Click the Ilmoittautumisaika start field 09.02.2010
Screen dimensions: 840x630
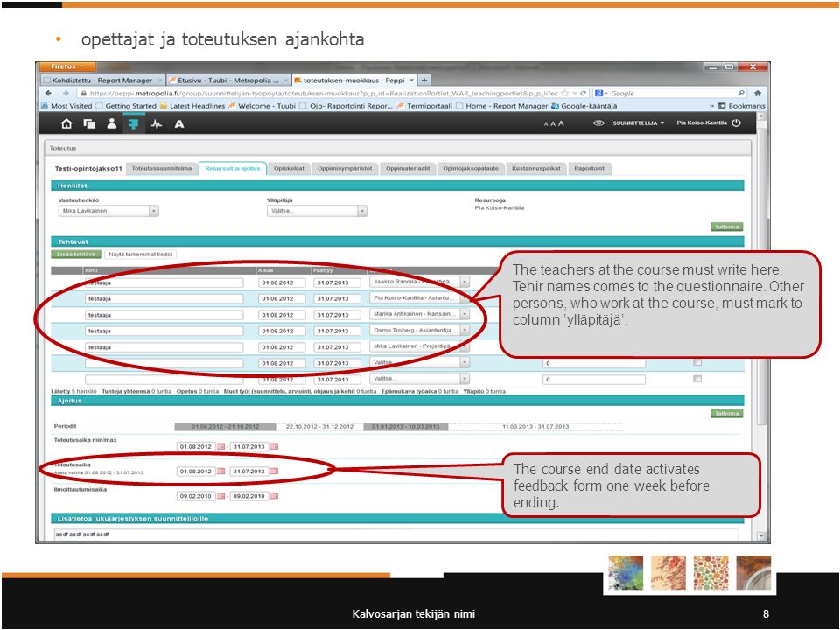[196, 496]
